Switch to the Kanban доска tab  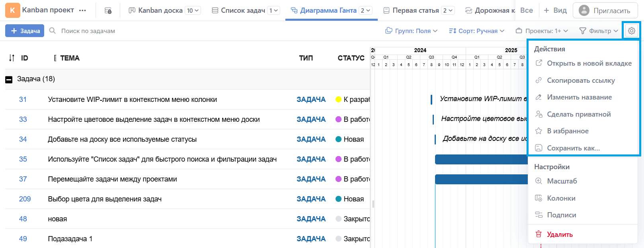[x=160, y=10]
